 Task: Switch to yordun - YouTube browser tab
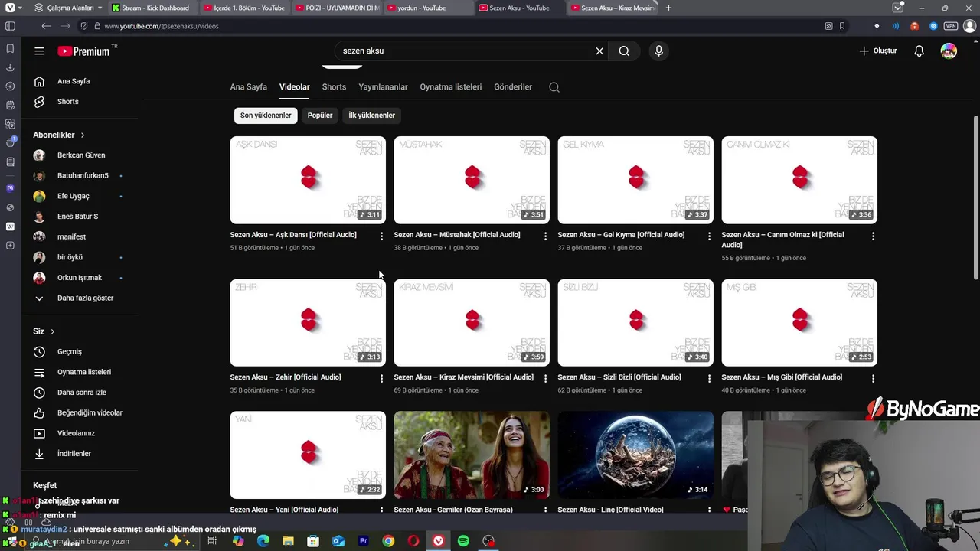pyautogui.click(x=428, y=8)
